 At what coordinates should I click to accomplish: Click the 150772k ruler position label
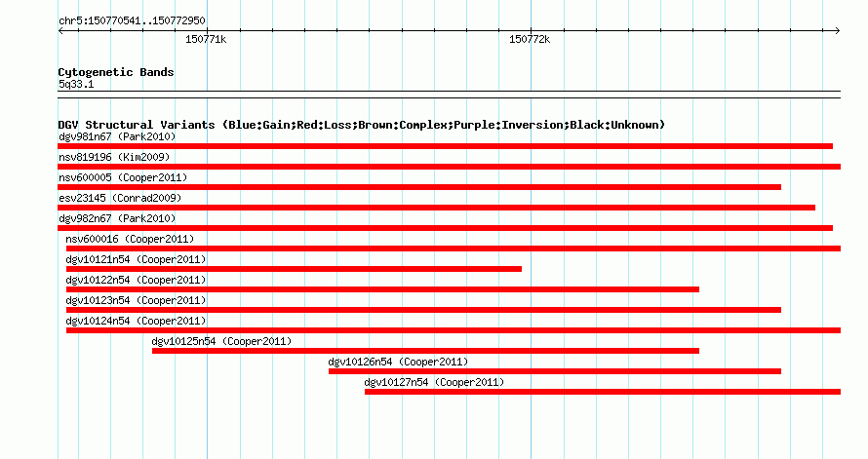530,39
